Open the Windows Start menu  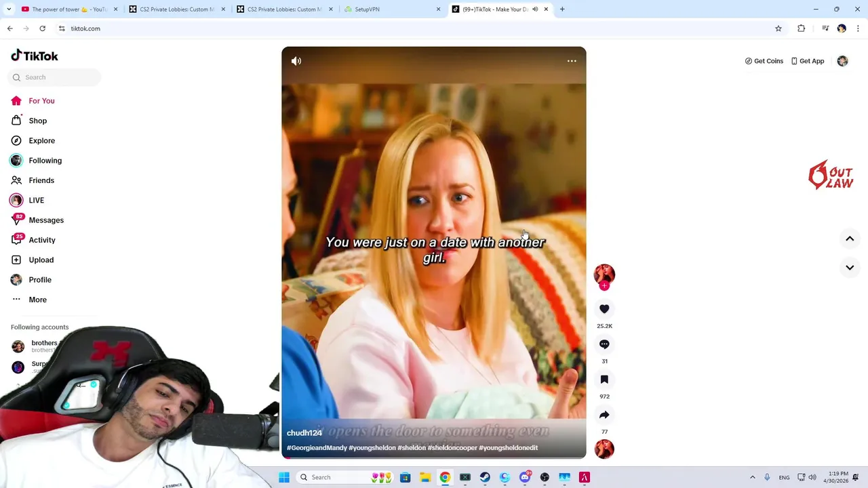pos(284,477)
